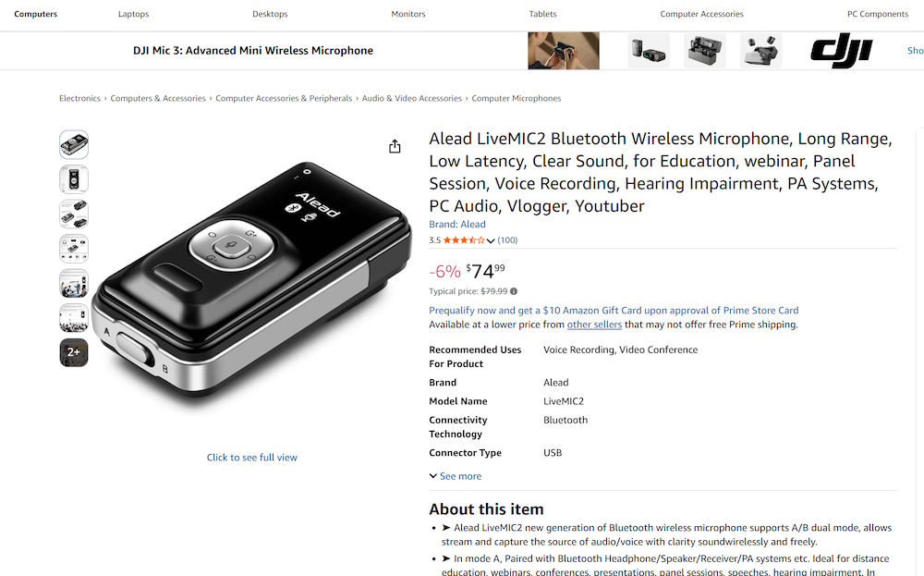Click the DJI logo in banner

tap(842, 51)
